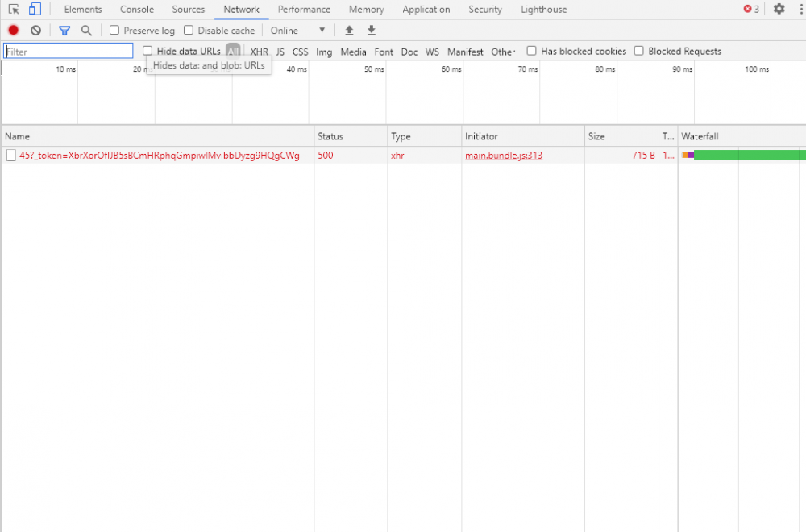The height and width of the screenshot is (532, 806).
Task: Clear the network log
Action: click(x=35, y=31)
